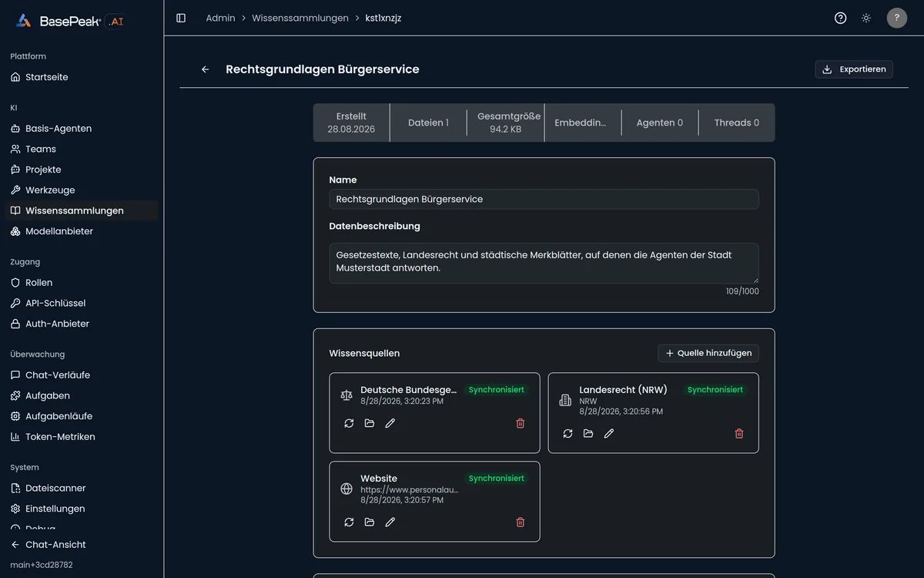Open Aufgaben in sidebar
The image size is (924, 578).
(82, 395)
